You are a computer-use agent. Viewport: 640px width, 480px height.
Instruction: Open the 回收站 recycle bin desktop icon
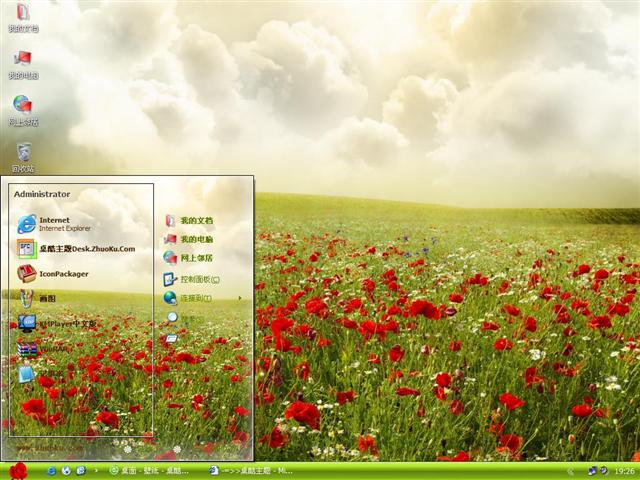pyautogui.click(x=23, y=157)
